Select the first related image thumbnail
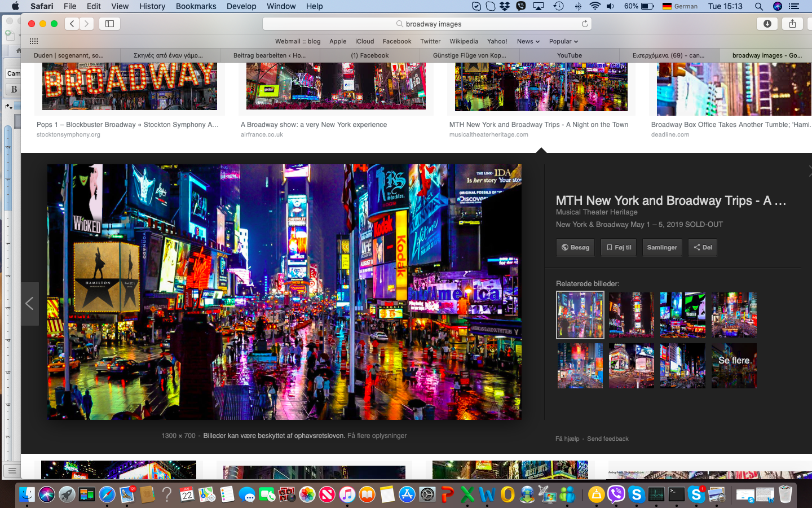Screen dimensions: 812x508 580,315
